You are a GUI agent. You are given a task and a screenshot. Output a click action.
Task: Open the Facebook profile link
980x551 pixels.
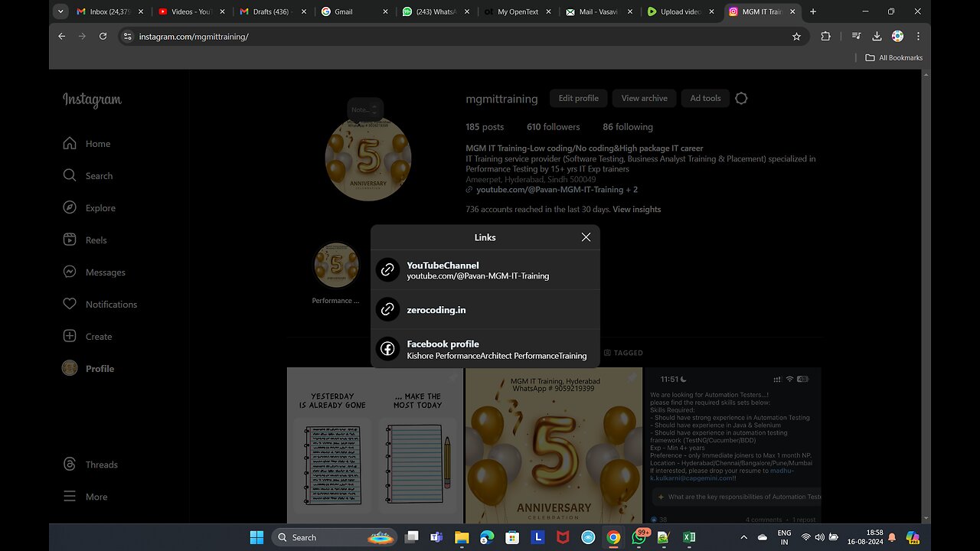coord(485,350)
